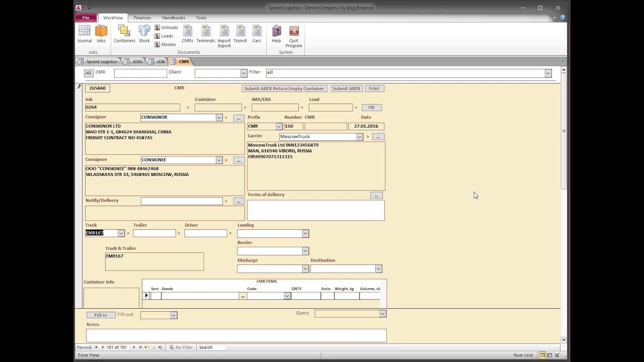Switch to JOB document tab
The height and width of the screenshot is (362, 644).
click(x=157, y=61)
